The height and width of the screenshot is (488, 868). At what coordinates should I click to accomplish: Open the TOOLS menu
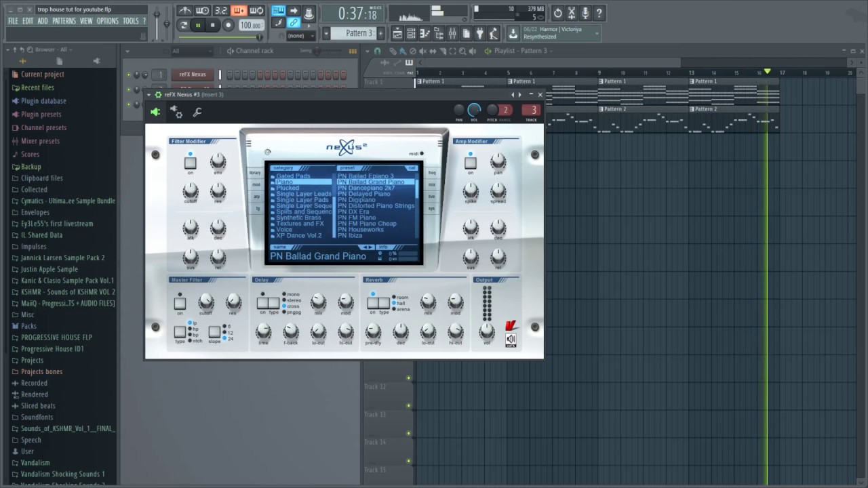coord(130,21)
